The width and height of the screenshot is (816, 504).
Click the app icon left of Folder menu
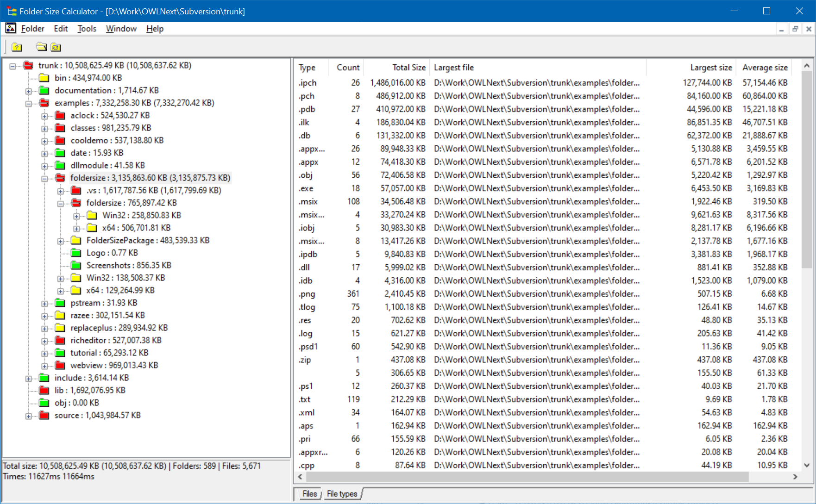coord(11,28)
